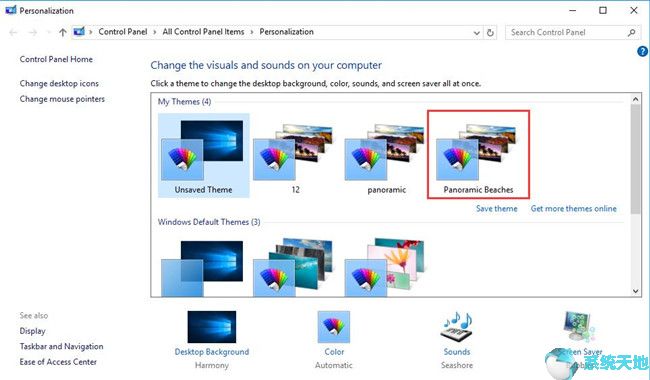Select the Panoramic Beaches theme
Image resolution: width=650 pixels, height=380 pixels.
(x=478, y=154)
